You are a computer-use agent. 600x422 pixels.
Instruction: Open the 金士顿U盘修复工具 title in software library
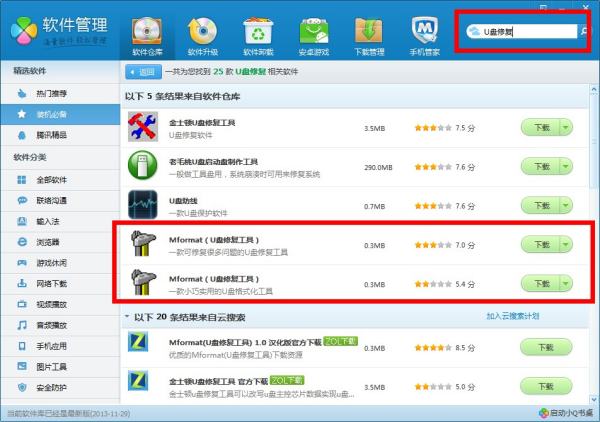(202, 123)
